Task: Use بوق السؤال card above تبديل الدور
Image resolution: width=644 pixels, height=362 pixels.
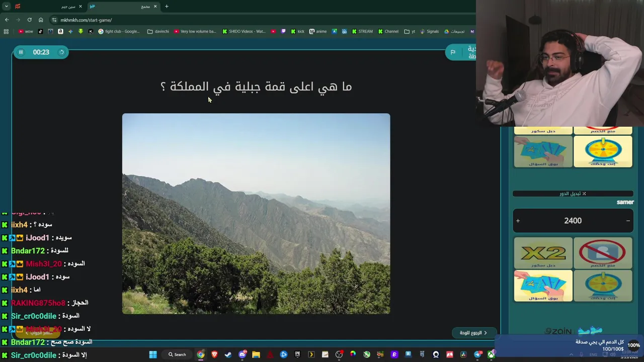Action: [543, 151]
